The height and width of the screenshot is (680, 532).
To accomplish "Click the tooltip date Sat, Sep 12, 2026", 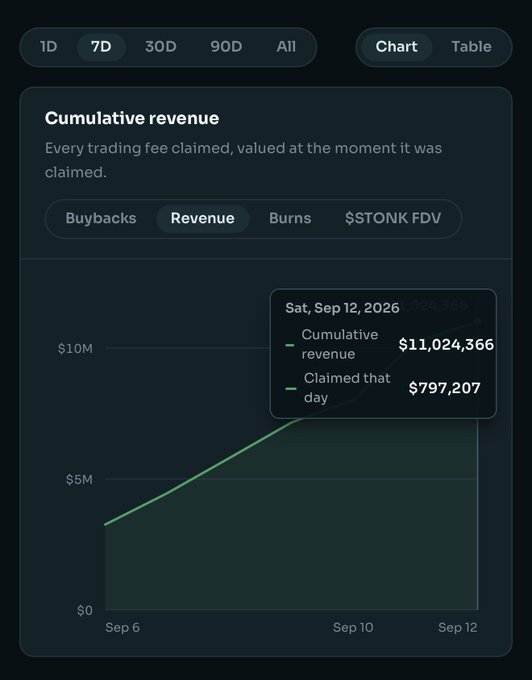I will pyautogui.click(x=342, y=308).
